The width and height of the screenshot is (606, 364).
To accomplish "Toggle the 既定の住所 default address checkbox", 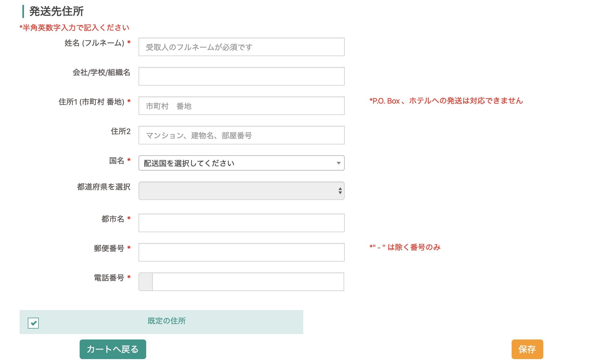I will click(x=33, y=323).
